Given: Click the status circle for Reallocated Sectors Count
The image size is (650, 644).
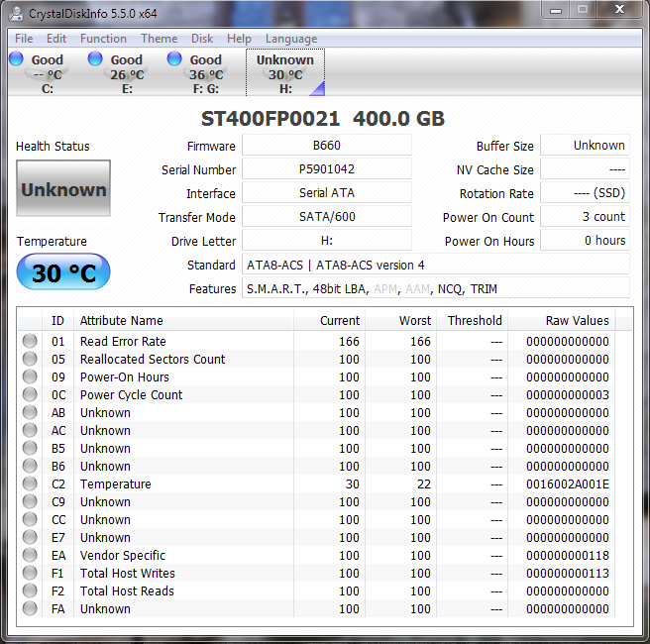Looking at the screenshot, I should click(31, 360).
